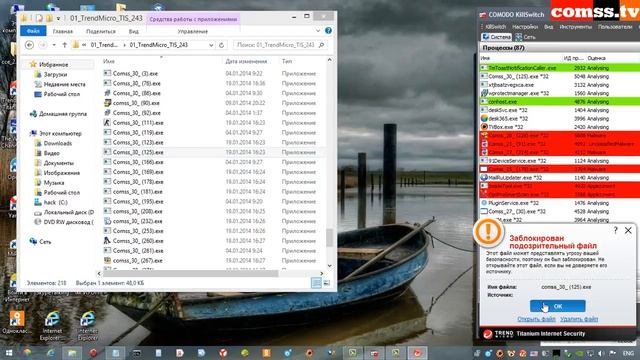
Task: Switch to large icons view in status bar
Action: pos(327,283)
